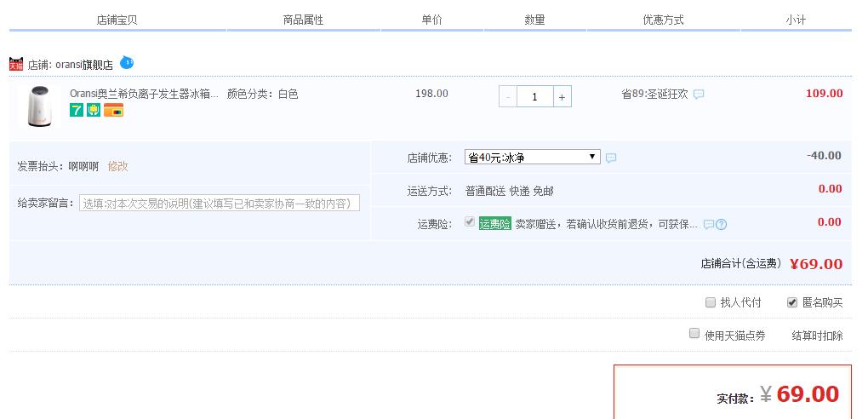Click the unit price 198.00
This screenshot has width=868, height=419.
click(x=431, y=94)
